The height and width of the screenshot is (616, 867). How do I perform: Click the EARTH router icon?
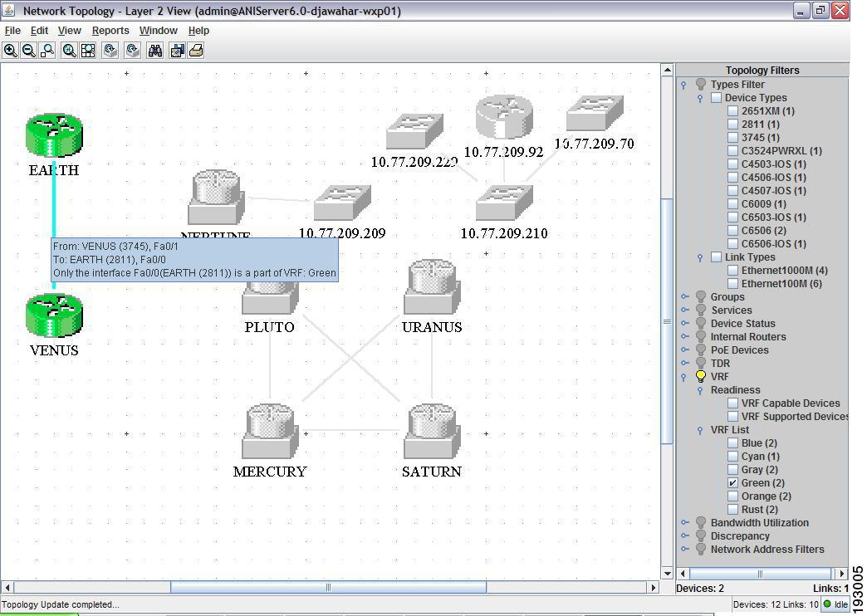point(53,133)
